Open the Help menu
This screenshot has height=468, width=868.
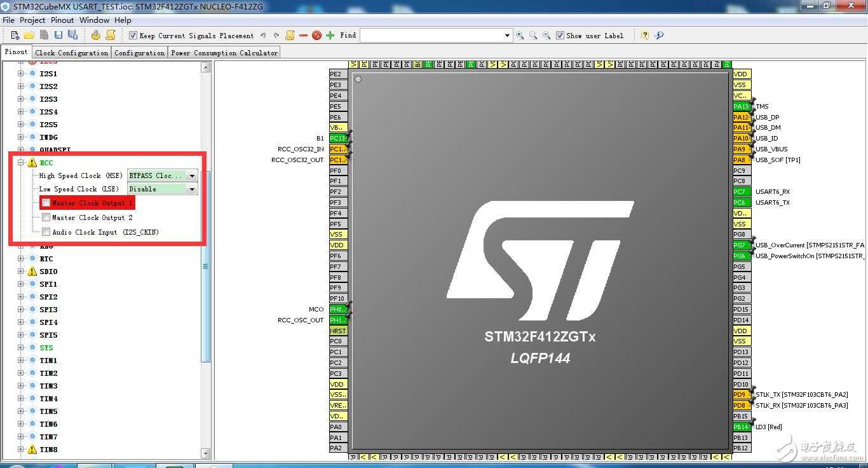point(123,20)
